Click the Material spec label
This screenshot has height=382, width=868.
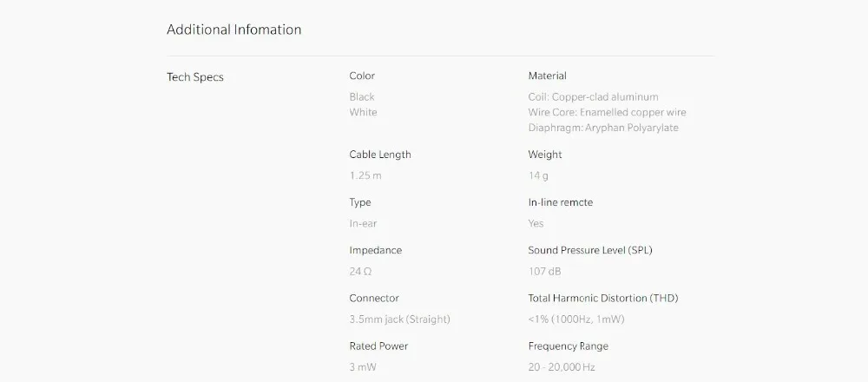547,76
